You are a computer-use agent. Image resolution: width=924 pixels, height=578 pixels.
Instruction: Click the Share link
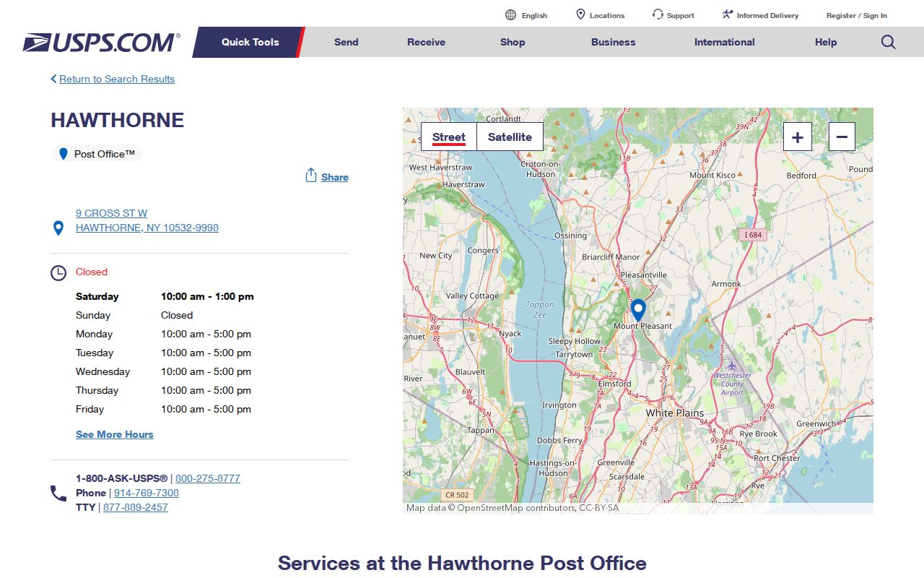(335, 177)
